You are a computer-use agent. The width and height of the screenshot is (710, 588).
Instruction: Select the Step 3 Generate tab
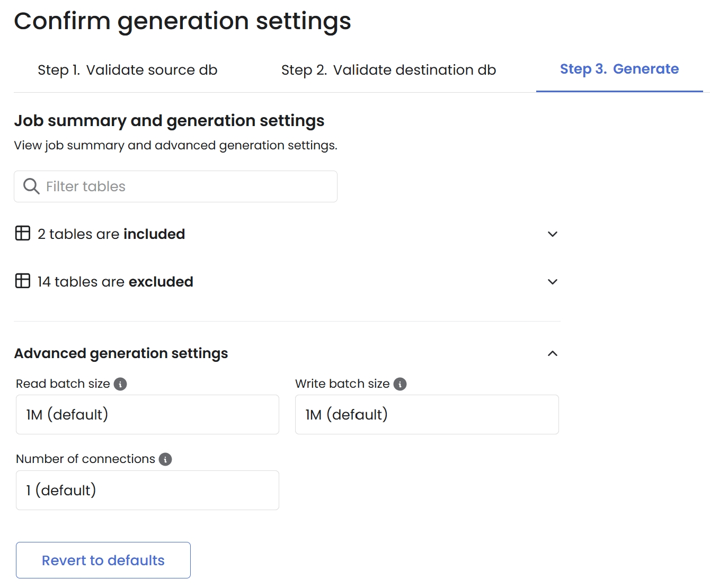click(619, 69)
